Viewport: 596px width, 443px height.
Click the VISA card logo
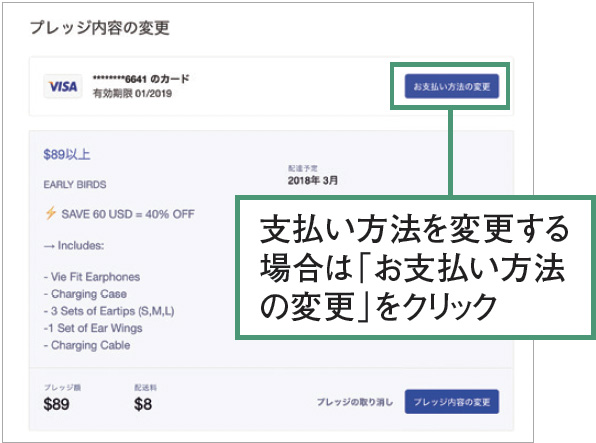pyautogui.click(x=63, y=87)
